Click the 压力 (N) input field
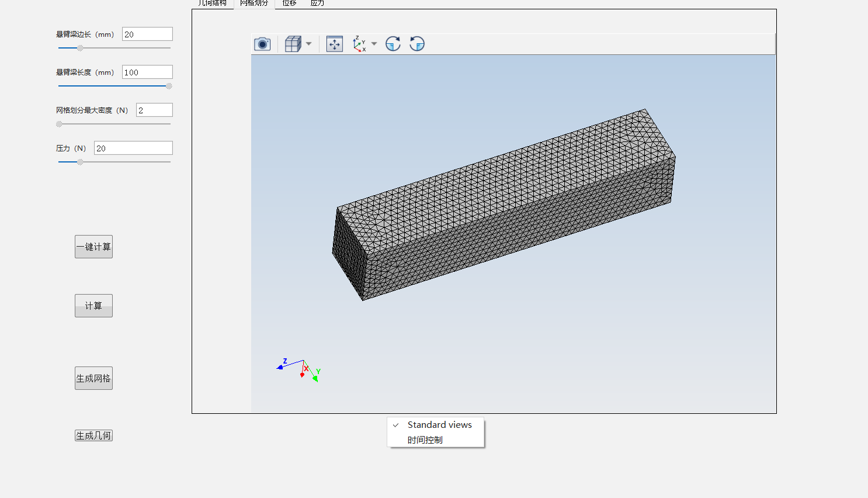The height and width of the screenshot is (498, 868). [x=133, y=148]
